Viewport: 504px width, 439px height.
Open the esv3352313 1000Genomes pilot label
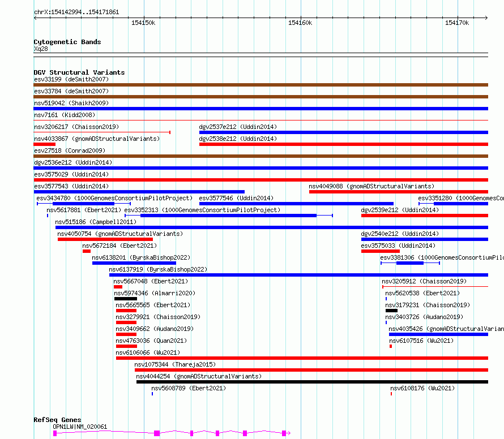pos(202,210)
